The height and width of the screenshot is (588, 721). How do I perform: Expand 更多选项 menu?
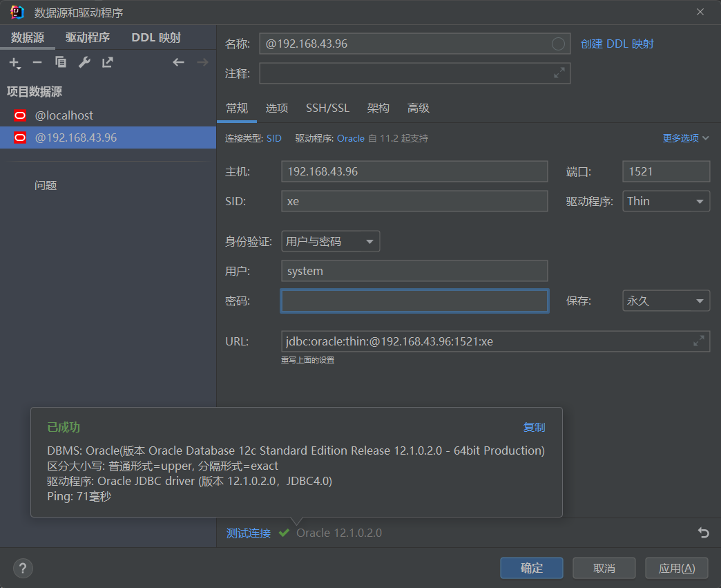(x=686, y=138)
